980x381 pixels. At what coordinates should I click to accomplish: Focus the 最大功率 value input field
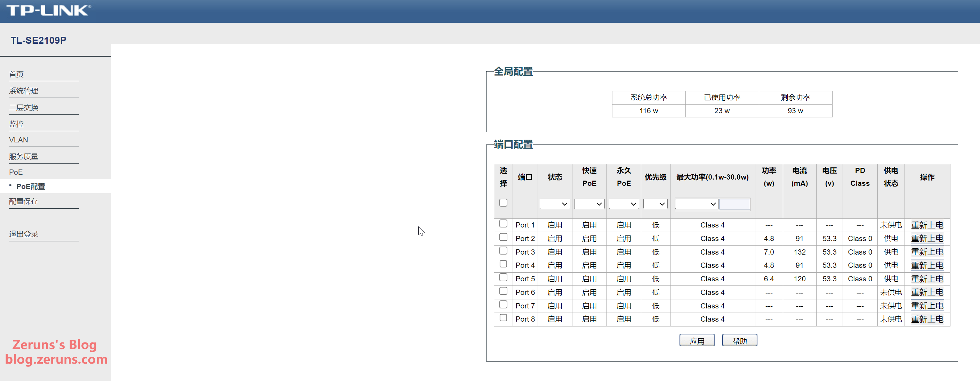(734, 204)
